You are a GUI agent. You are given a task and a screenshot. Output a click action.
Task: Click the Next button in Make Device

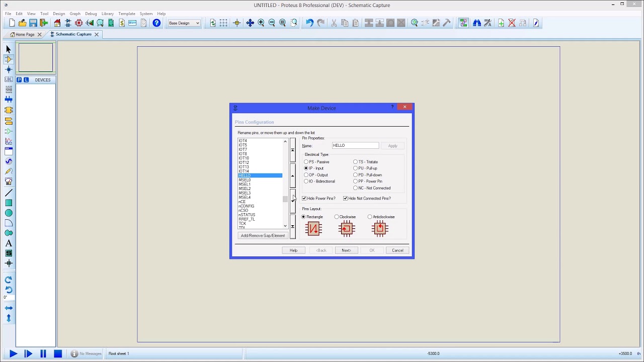pos(346,250)
